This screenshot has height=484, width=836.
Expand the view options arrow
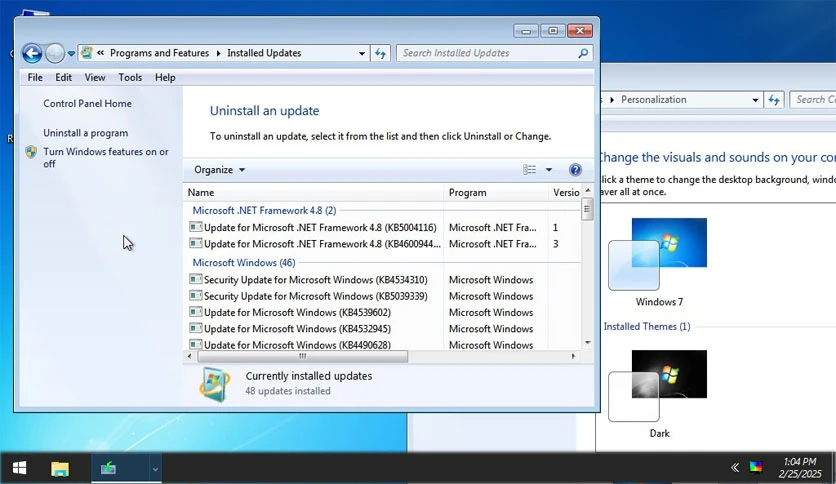[549, 170]
